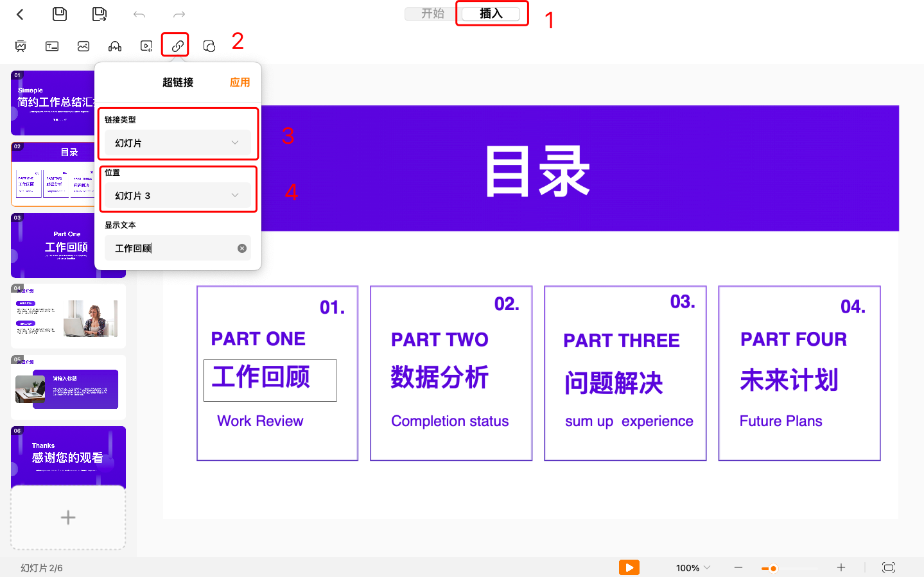Image resolution: width=924 pixels, height=577 pixels.
Task: Click the chart/presentation board icon
Action: (x=21, y=45)
